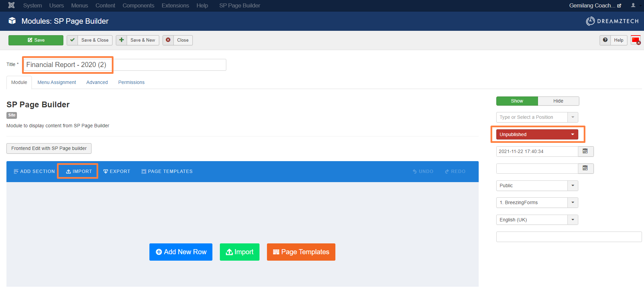Click Page Templates in blue toolbar
Screen dimensions: 644x305
(x=167, y=171)
